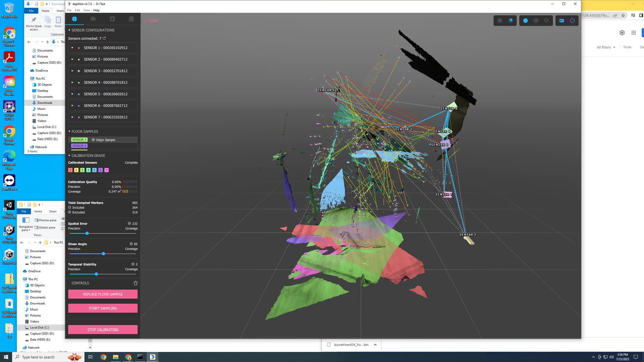Open the Help menu
The width and height of the screenshot is (644, 362).
(96, 10)
